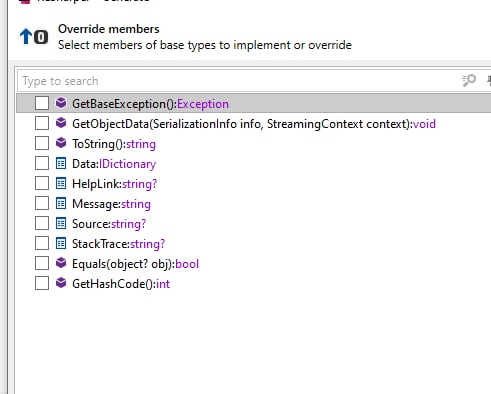Screen dimensions: 491x394
Task: Check the GetBaseException() member checkbox
Action: coord(42,103)
